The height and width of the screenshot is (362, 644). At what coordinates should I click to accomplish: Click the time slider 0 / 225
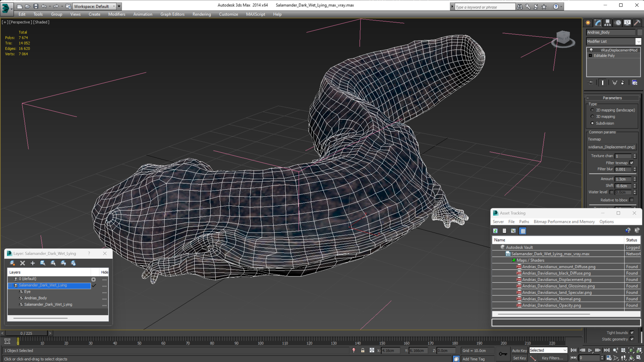pyautogui.click(x=26, y=333)
